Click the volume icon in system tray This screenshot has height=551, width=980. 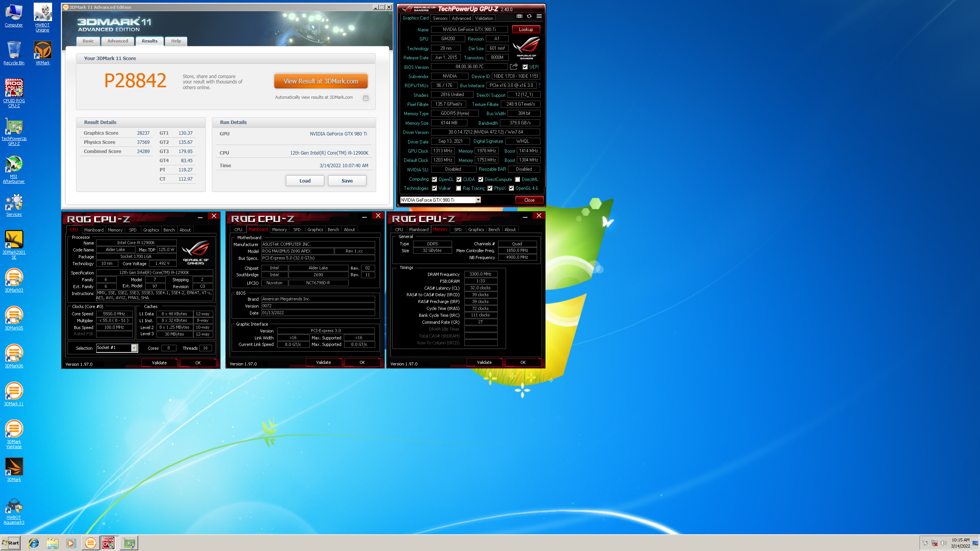coord(943,543)
